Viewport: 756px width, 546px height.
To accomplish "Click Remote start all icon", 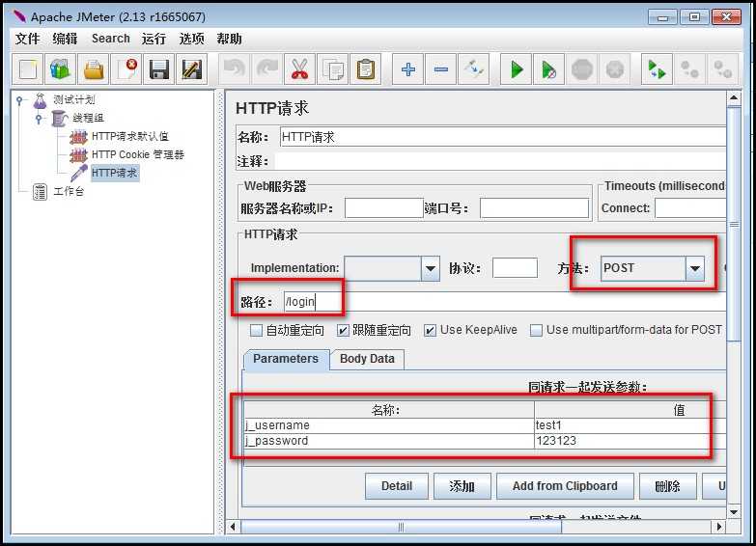I will pyautogui.click(x=657, y=69).
